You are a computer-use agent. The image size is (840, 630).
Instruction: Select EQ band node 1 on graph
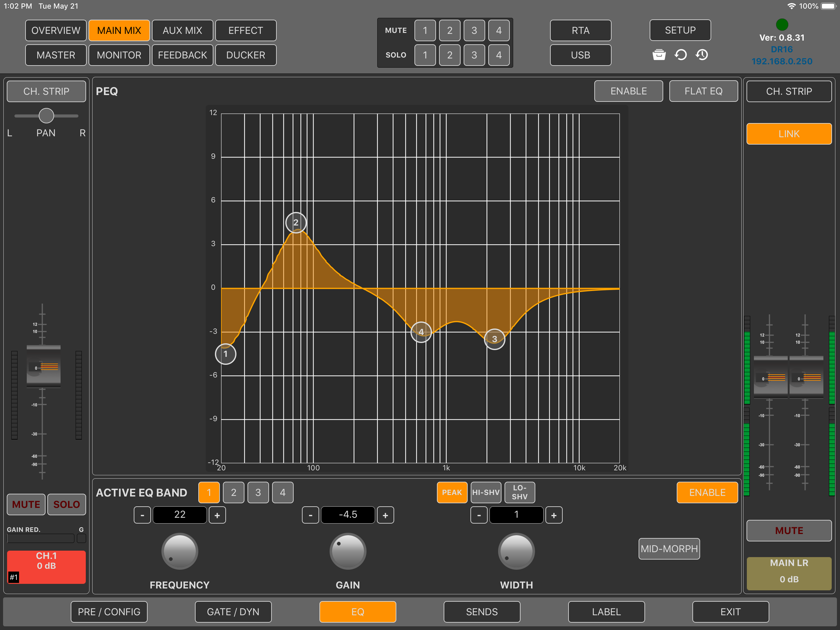(226, 354)
